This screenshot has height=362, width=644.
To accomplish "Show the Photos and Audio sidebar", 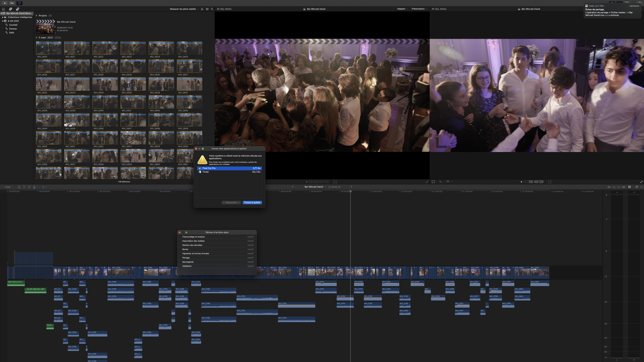I will pyautogui.click(x=11, y=9).
